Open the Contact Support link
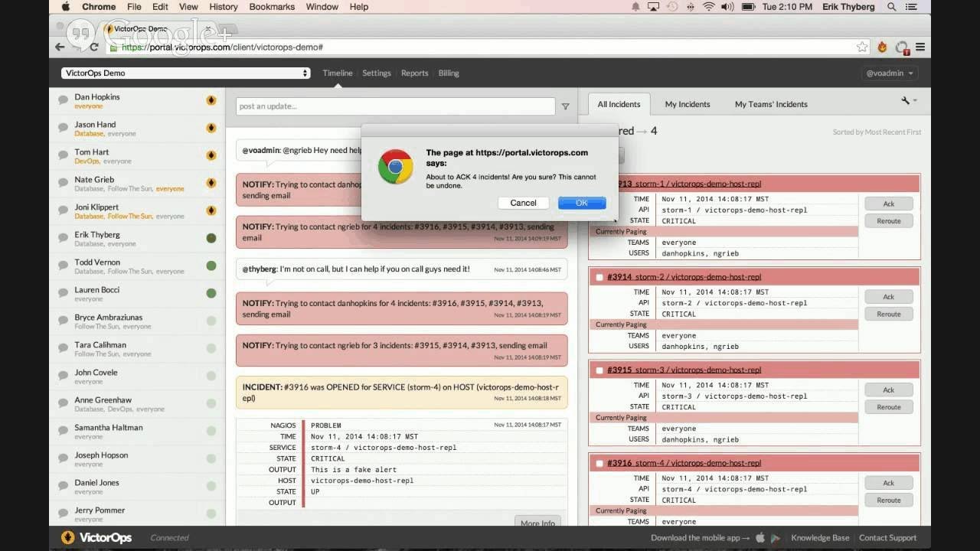 (887, 538)
